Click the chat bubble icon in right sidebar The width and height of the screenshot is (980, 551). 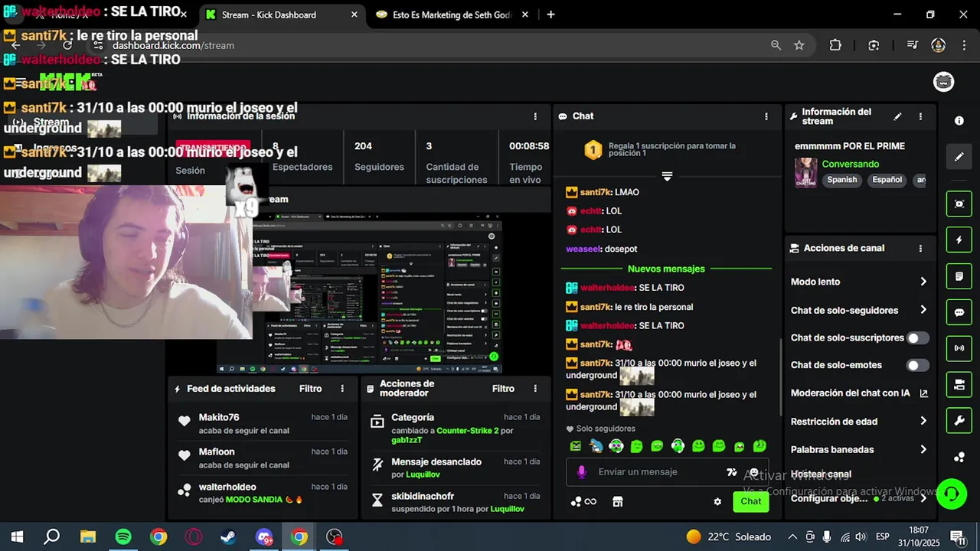point(959,312)
